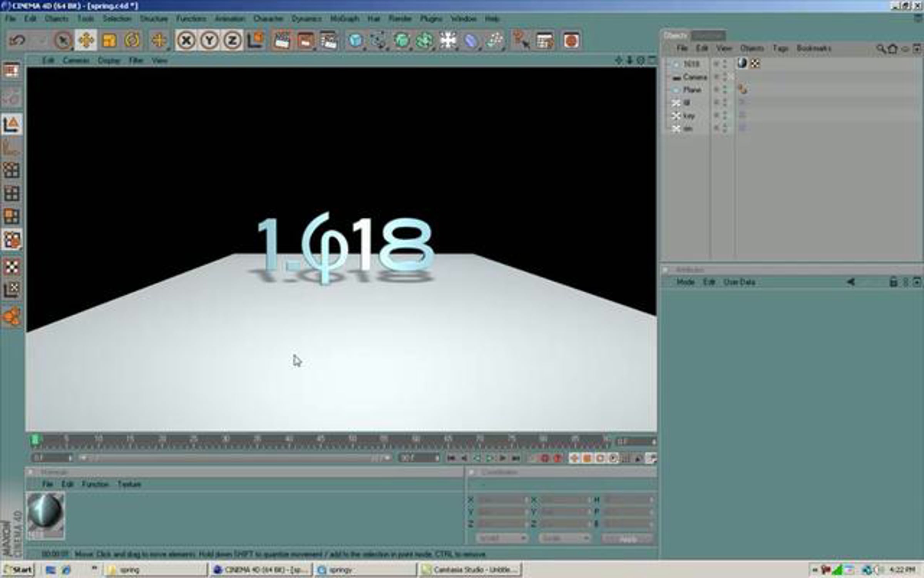This screenshot has width=924, height=578.
Task: Open the viewport Cameras menu
Action: [76, 60]
